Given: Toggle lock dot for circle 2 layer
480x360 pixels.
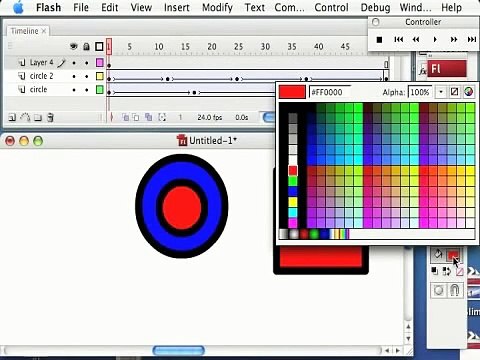Looking at the screenshot, I should [x=87, y=76].
